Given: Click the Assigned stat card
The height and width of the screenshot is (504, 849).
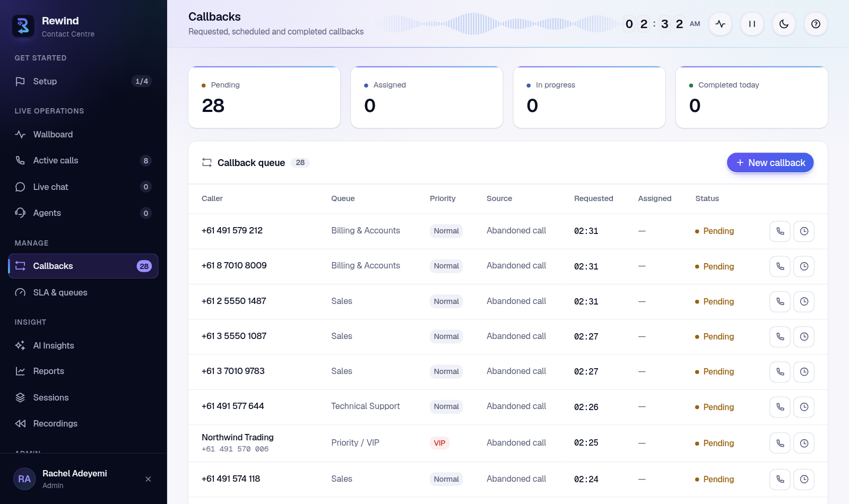Looking at the screenshot, I should 427,97.
